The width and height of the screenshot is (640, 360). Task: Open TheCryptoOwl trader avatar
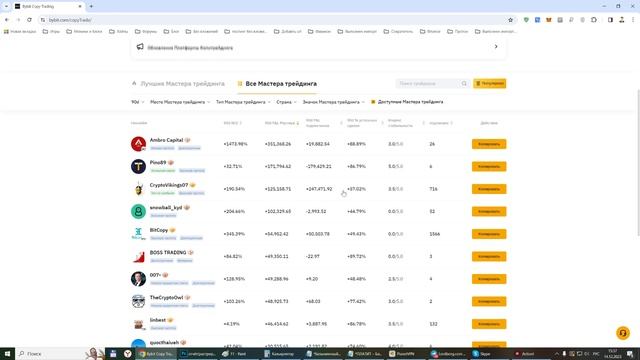(x=138, y=301)
